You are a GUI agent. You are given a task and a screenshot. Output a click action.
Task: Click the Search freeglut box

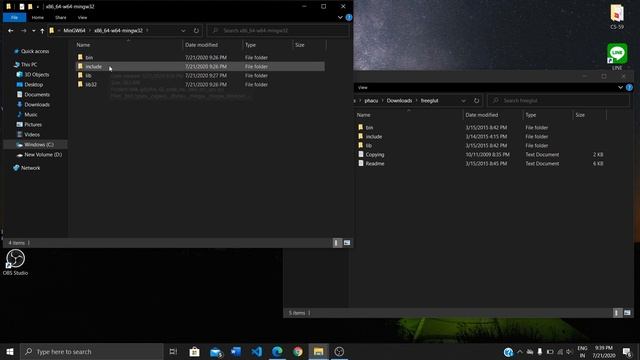558,101
